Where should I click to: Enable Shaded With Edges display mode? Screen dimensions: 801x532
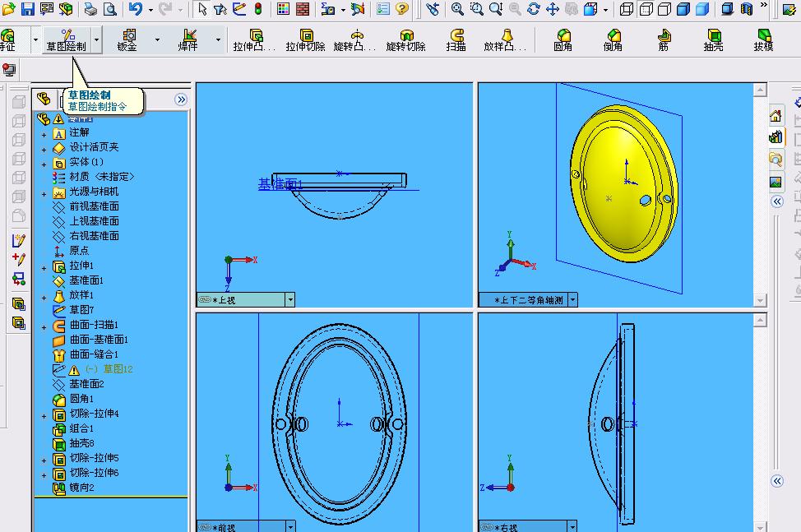683,9
